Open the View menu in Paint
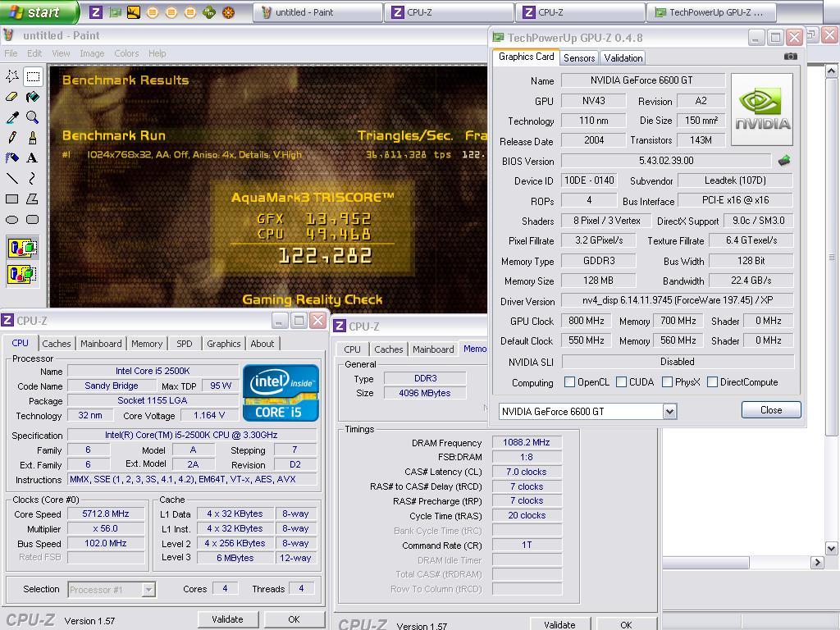This screenshot has width=840, height=630. tap(61, 53)
